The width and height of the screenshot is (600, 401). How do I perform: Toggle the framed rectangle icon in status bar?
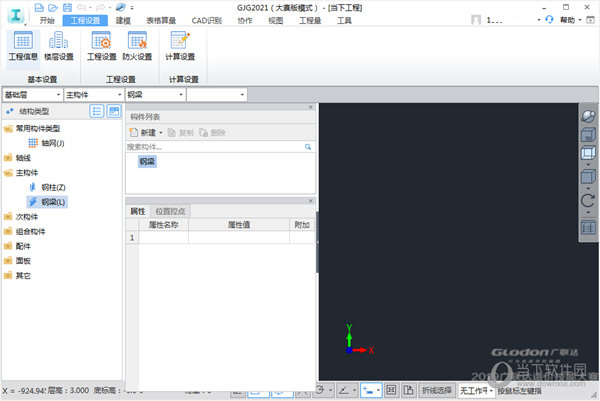391,390
